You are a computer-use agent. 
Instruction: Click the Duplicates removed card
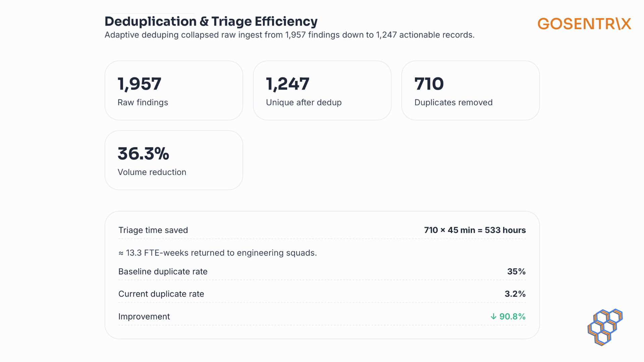coord(470,90)
